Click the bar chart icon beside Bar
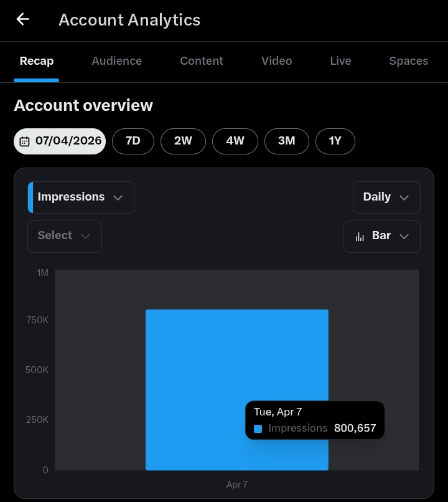The height and width of the screenshot is (502, 448). point(360,237)
